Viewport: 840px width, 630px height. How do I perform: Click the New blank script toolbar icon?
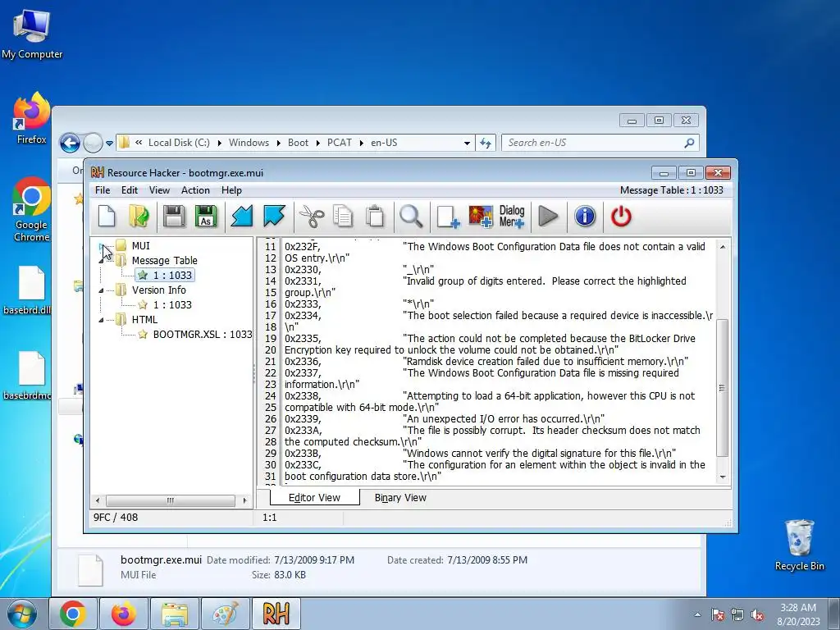pyautogui.click(x=107, y=217)
